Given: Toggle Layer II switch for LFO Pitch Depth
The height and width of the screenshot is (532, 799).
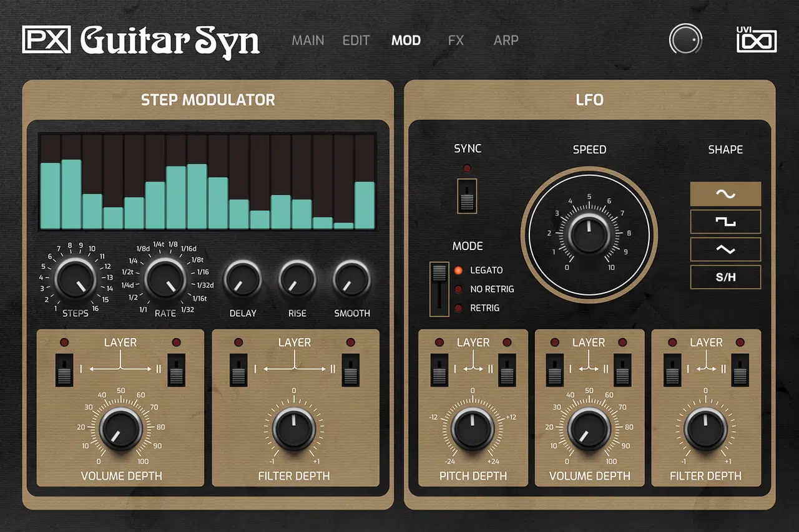Looking at the screenshot, I should [507, 370].
